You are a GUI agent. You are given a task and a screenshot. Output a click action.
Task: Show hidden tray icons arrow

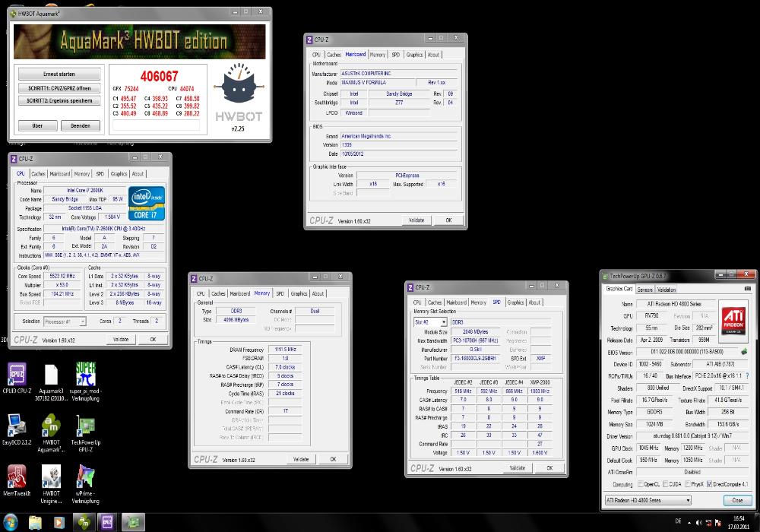click(x=689, y=523)
